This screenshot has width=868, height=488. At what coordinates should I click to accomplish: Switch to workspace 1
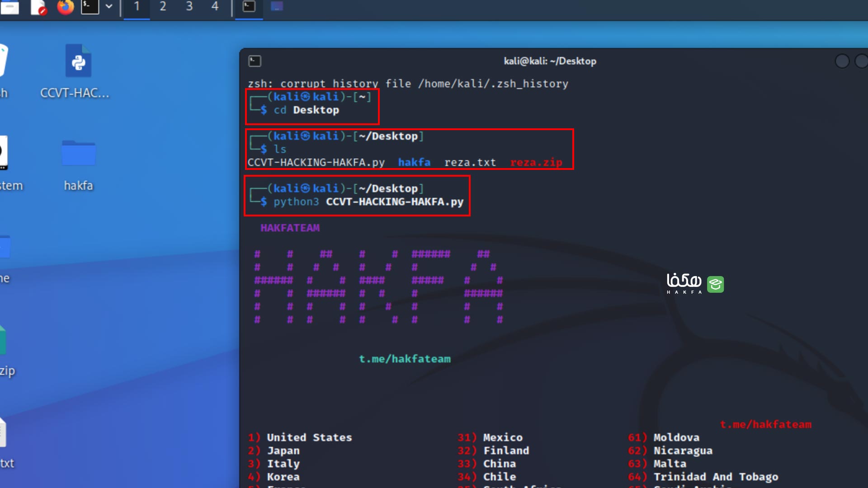(x=137, y=6)
